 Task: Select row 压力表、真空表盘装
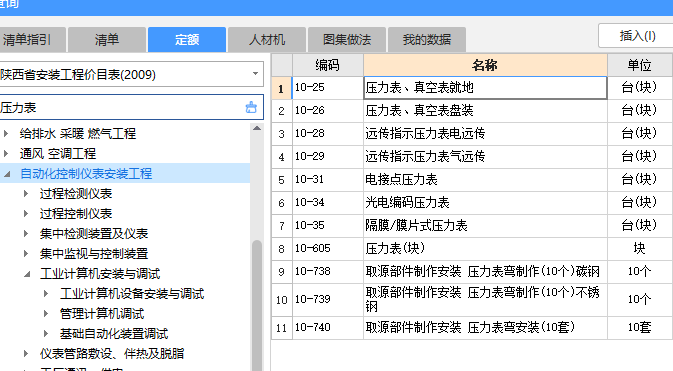pyautogui.click(x=485, y=111)
